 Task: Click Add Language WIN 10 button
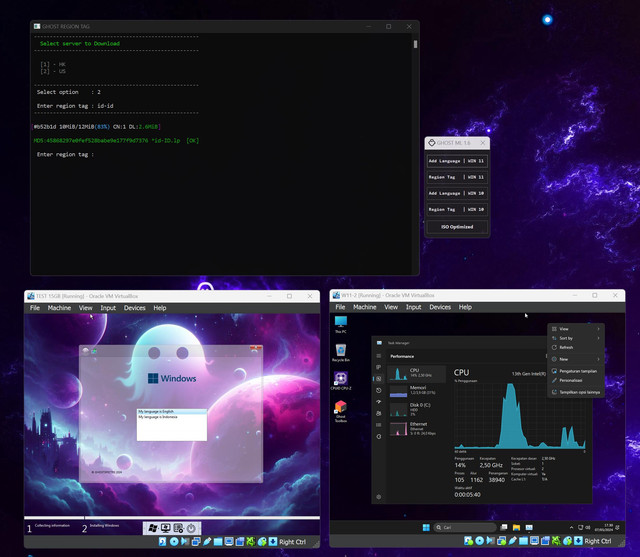pyautogui.click(x=457, y=193)
